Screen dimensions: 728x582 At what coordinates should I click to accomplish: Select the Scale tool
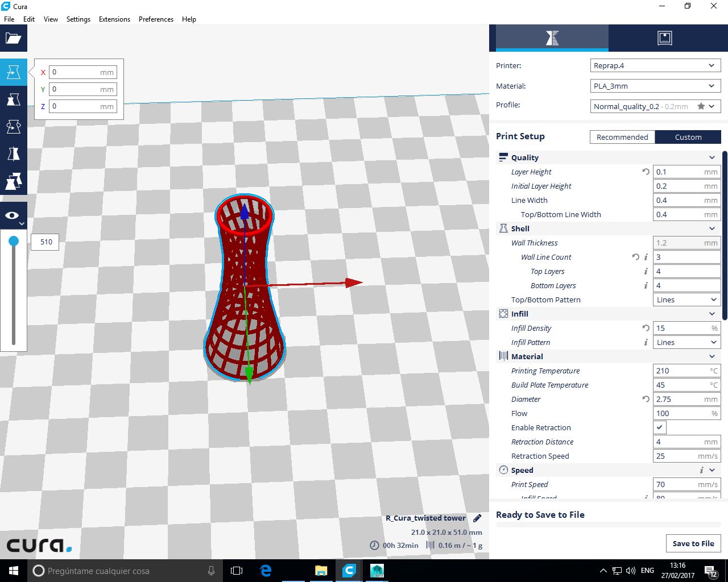click(13, 99)
